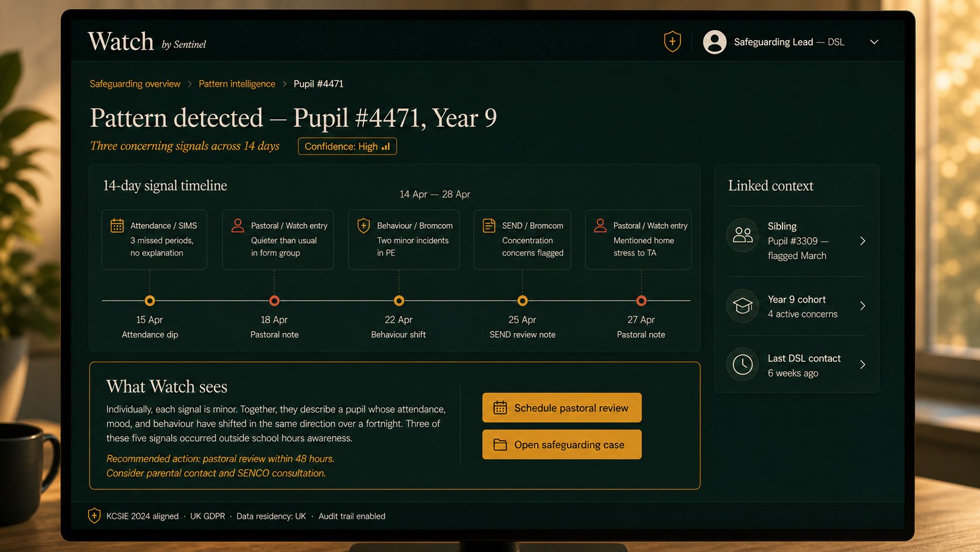Open the Attendance / SIMS signal card

point(154,239)
